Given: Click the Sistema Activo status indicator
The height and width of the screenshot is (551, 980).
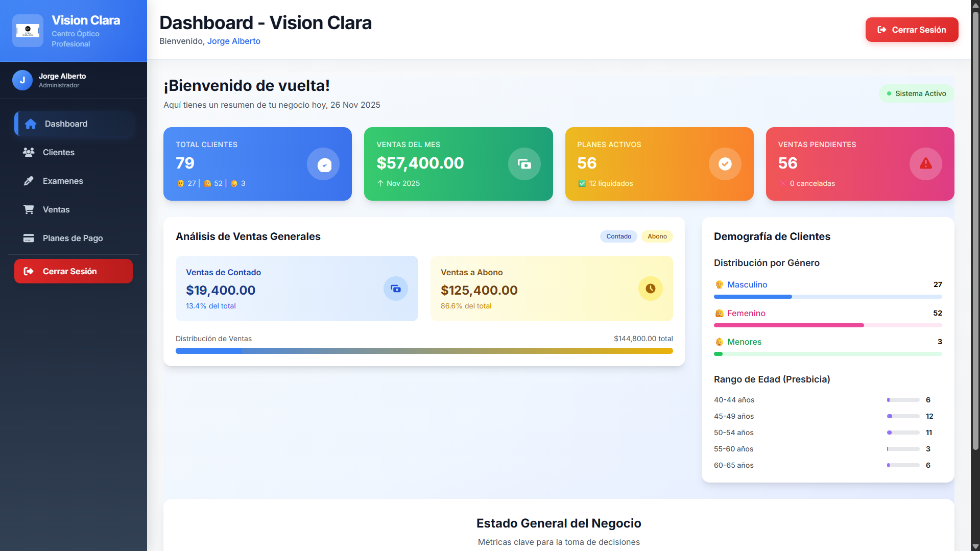Looking at the screenshot, I should tap(916, 93).
